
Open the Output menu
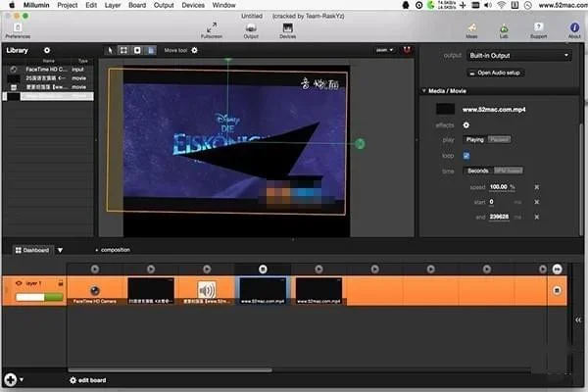(x=164, y=5)
